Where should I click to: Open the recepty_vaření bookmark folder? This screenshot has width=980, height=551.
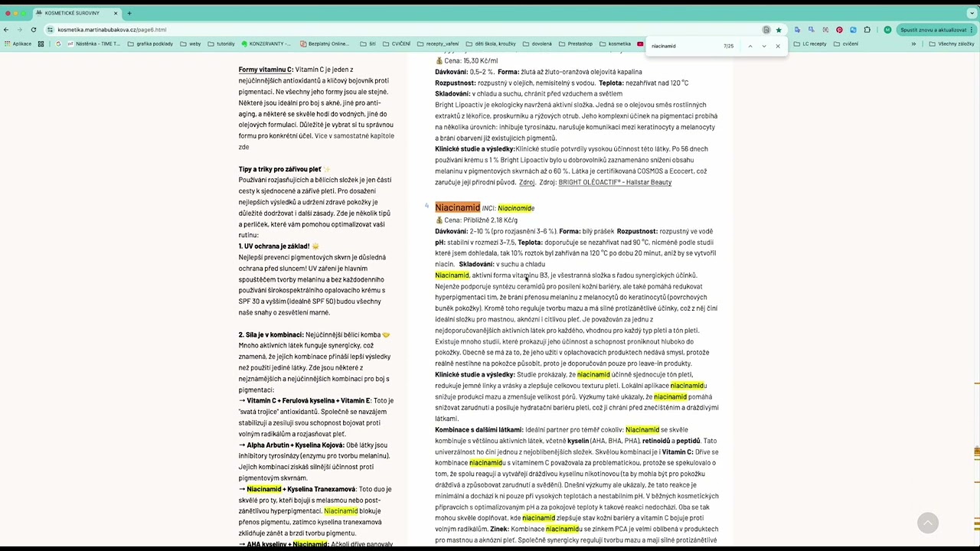pos(437,44)
